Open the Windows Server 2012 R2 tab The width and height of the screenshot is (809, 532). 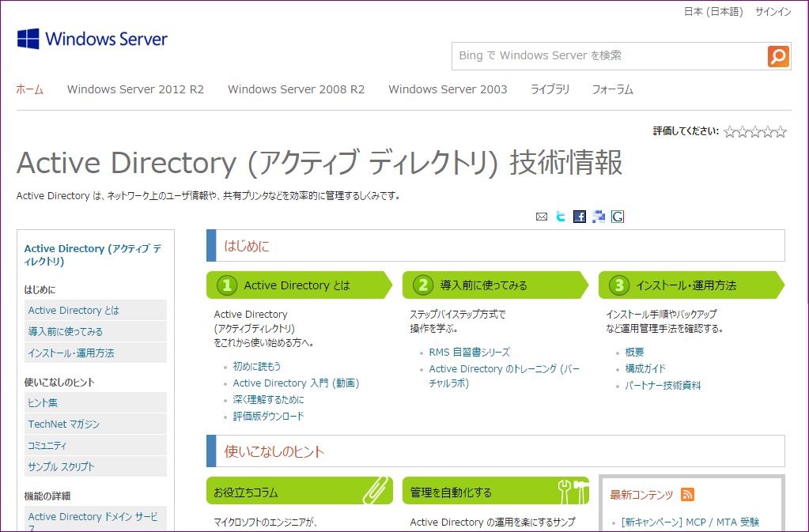135,89
